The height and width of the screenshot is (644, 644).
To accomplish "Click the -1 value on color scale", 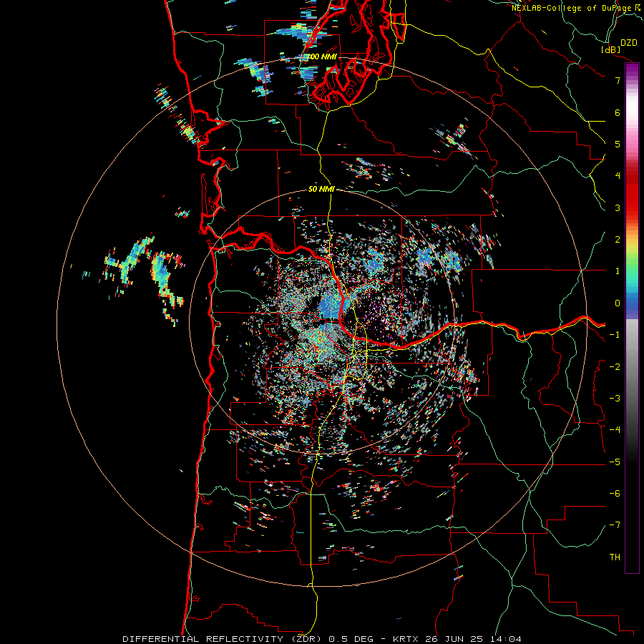I will 615,335.
